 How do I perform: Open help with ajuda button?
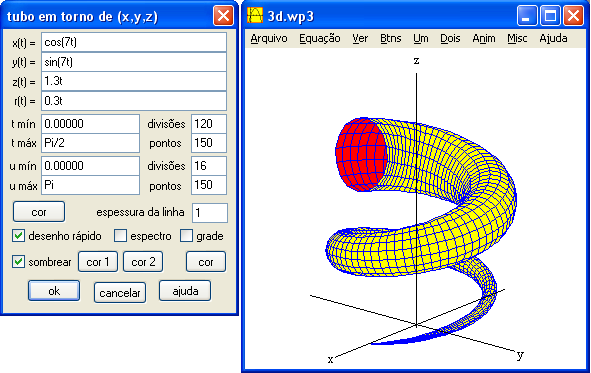185,290
